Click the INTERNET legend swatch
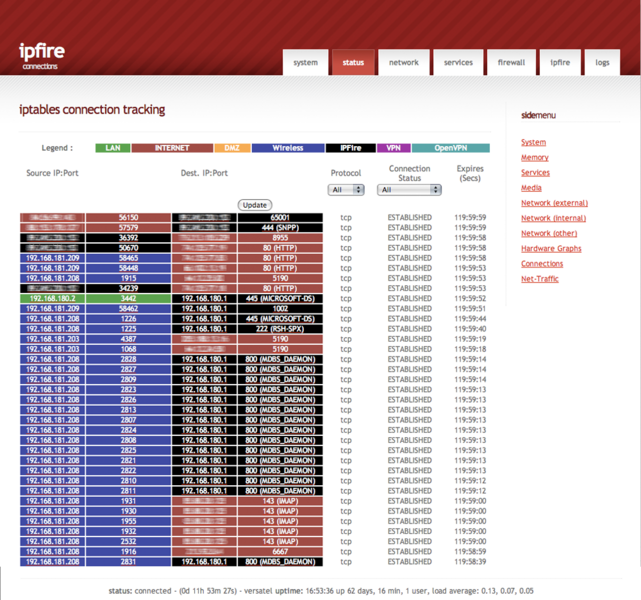Screen dimensions: 641x600 pyautogui.click(x=171, y=148)
